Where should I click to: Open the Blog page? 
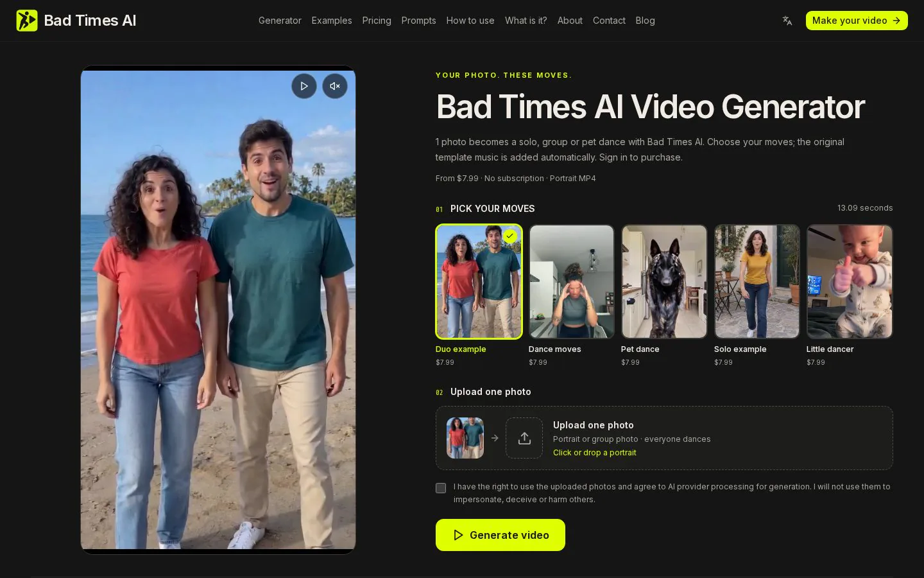point(645,21)
